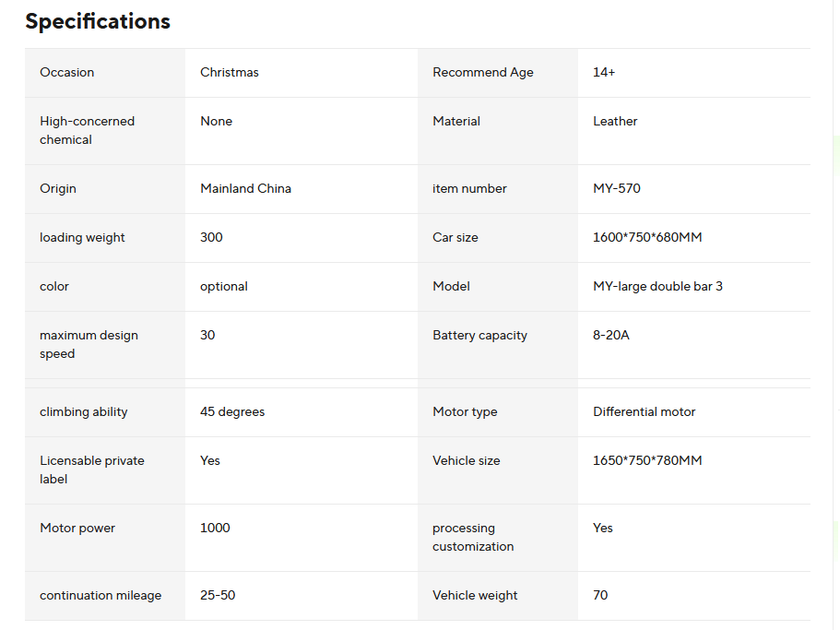Click the Specifications heading
The image size is (840, 630).
[98, 21]
